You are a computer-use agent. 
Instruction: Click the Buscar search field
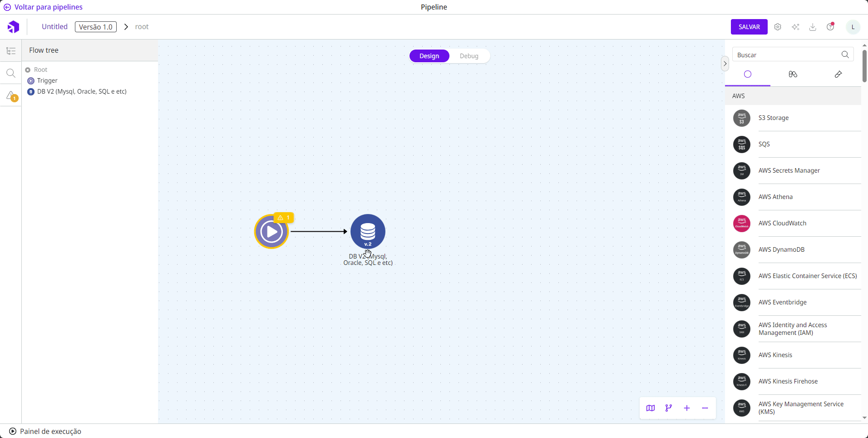pos(788,55)
